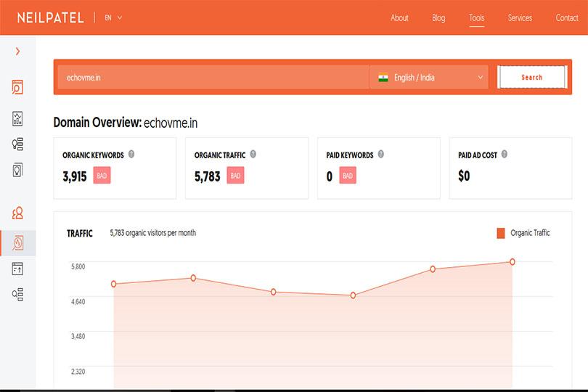Click the Organic Traffic help icon
This screenshot has height=392, width=588.
253,154
